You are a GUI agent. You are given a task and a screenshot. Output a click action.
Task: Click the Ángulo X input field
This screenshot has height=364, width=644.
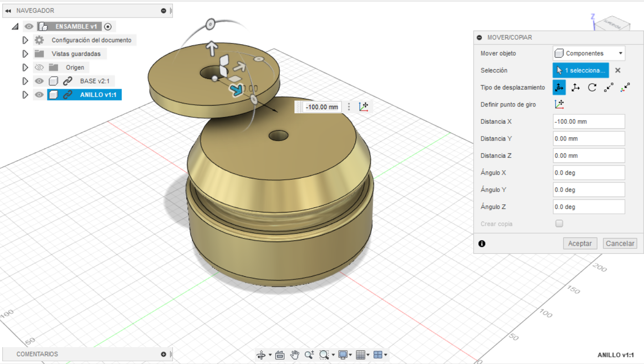(589, 173)
